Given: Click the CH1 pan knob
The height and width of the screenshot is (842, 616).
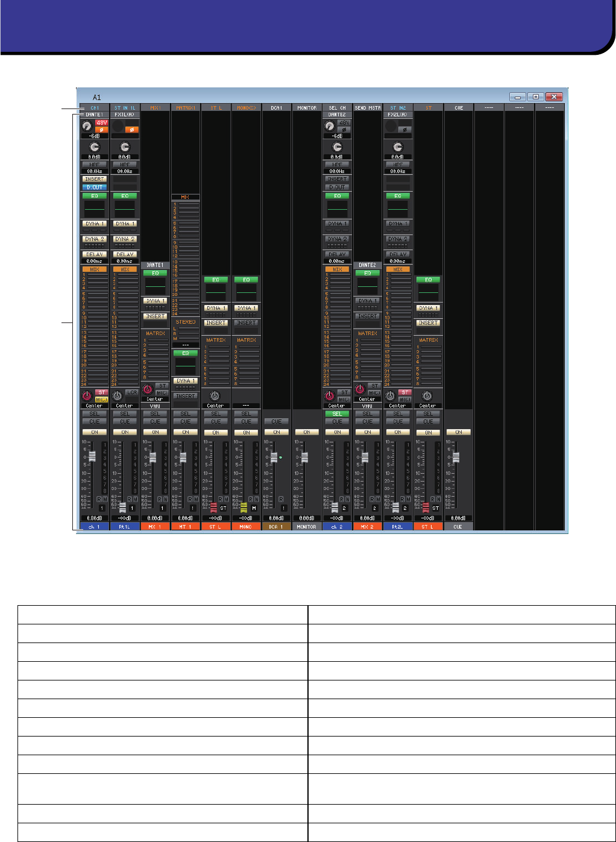Looking at the screenshot, I should tap(87, 396).
